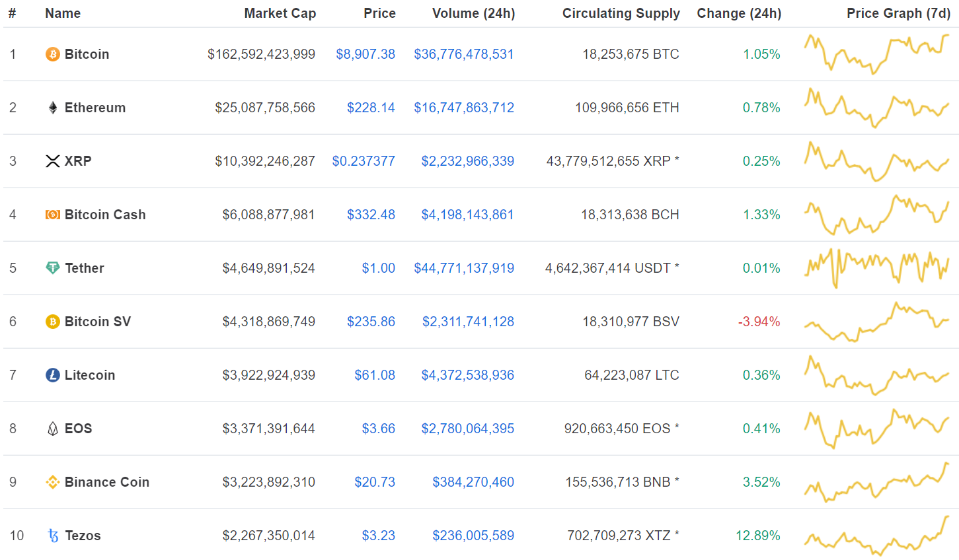
Task: Click Bitcoin SV price $235.86
Action: coord(371,322)
